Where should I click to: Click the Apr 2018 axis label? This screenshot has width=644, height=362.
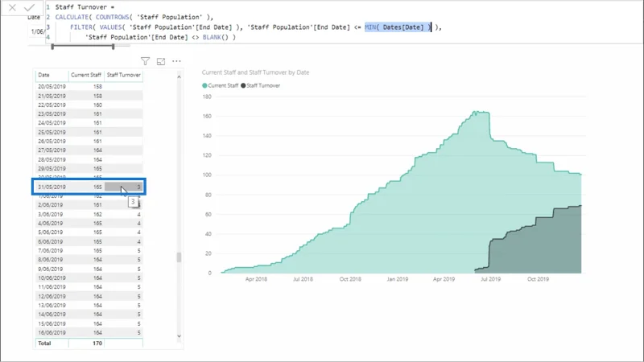[x=256, y=279]
